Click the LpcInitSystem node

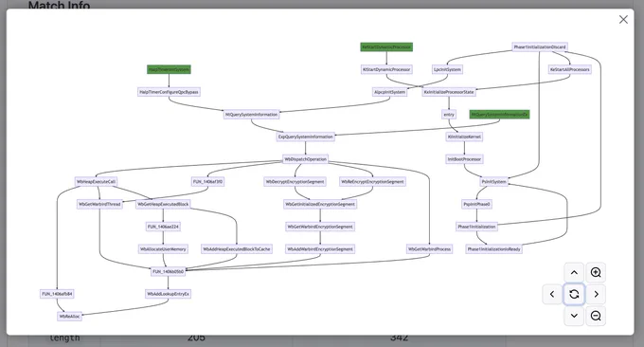(x=447, y=69)
